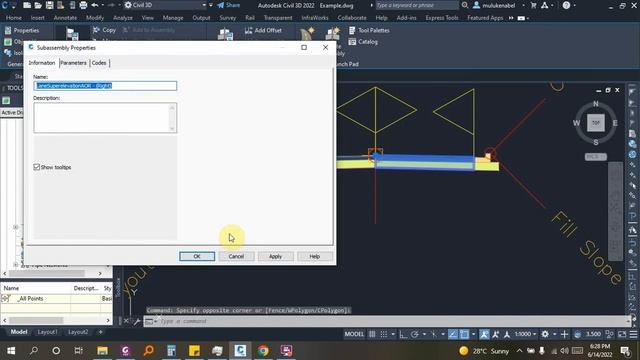Open the Analyze ribbon tab
The height and width of the screenshot is (360, 640).
click(x=122, y=18)
